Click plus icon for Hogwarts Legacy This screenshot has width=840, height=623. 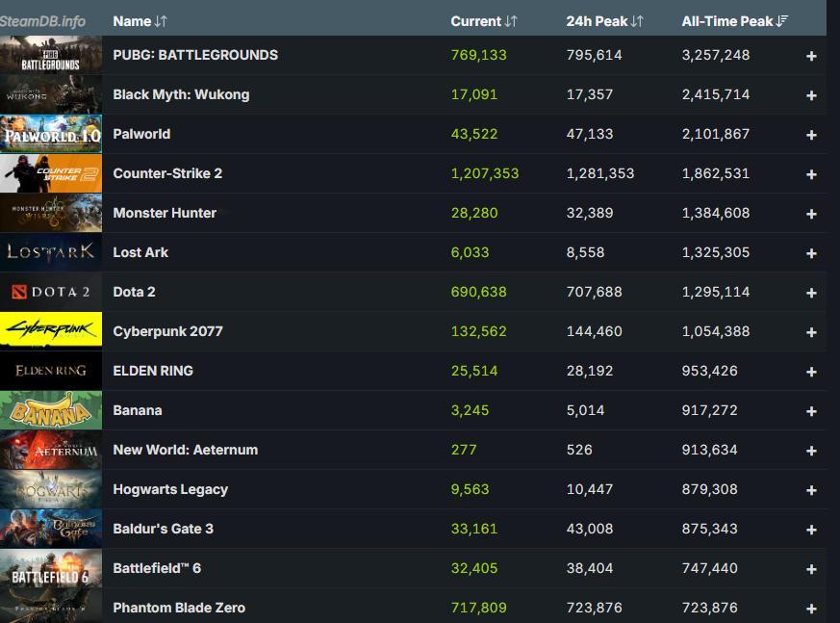(x=811, y=490)
